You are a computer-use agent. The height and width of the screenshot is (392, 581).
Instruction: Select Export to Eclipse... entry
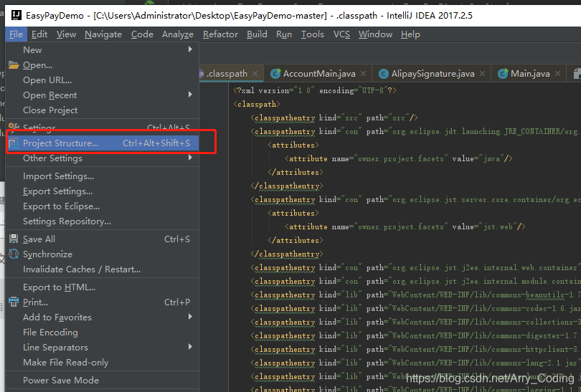click(103, 206)
